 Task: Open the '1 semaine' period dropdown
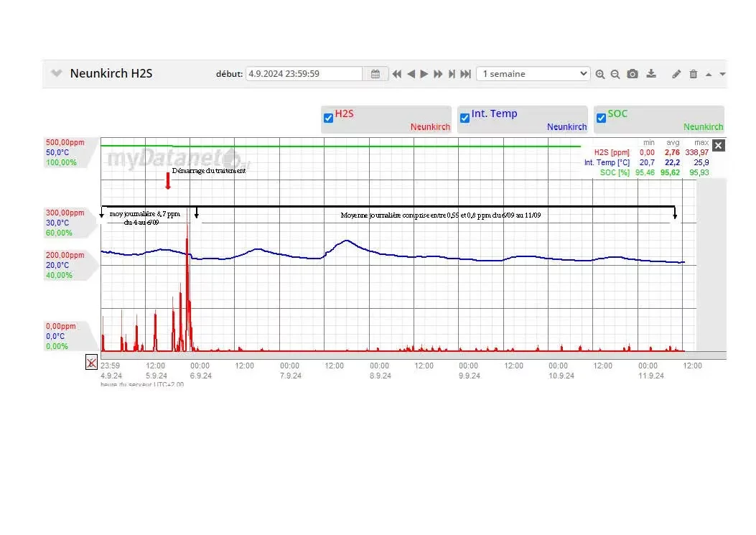tap(533, 74)
